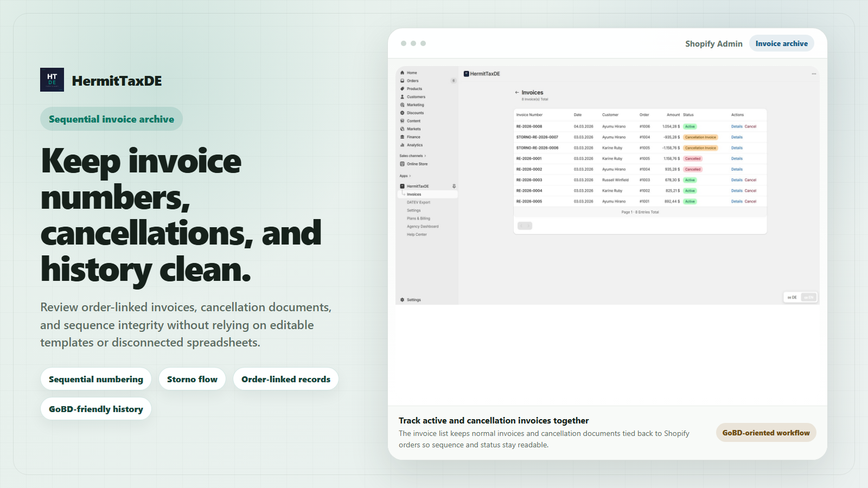Click the Sequential invoice archive label
The height and width of the screenshot is (488, 868).
111,119
